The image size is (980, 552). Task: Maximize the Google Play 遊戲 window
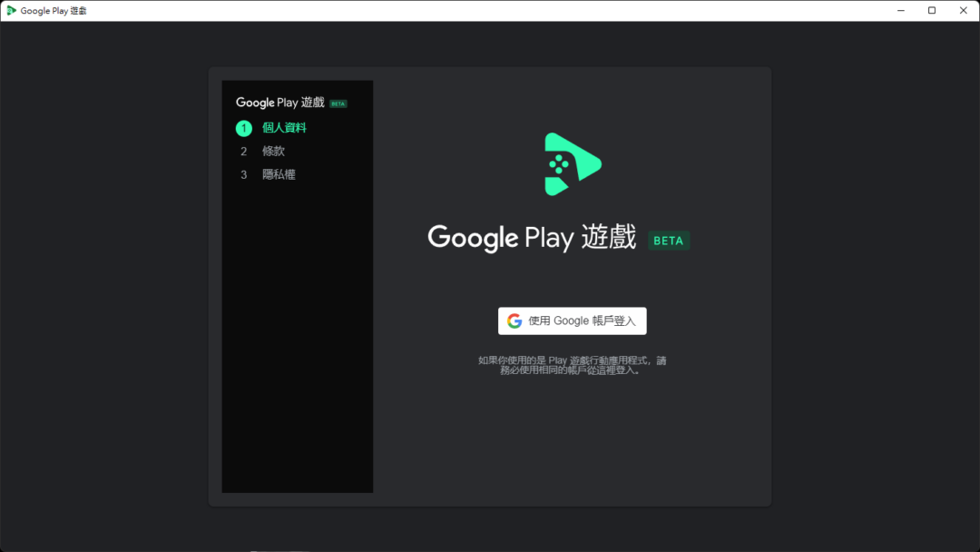point(932,11)
